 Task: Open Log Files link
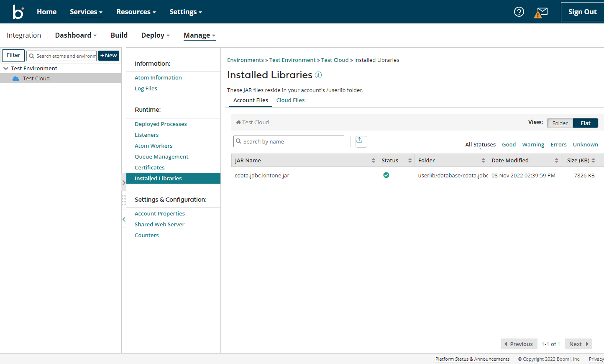(x=146, y=89)
